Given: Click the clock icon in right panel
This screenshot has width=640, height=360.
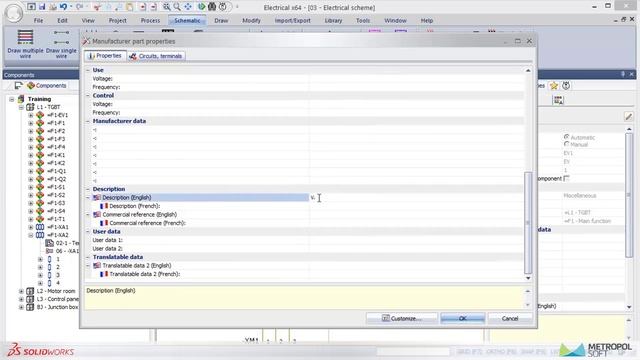Looking at the screenshot, I should (566, 86).
